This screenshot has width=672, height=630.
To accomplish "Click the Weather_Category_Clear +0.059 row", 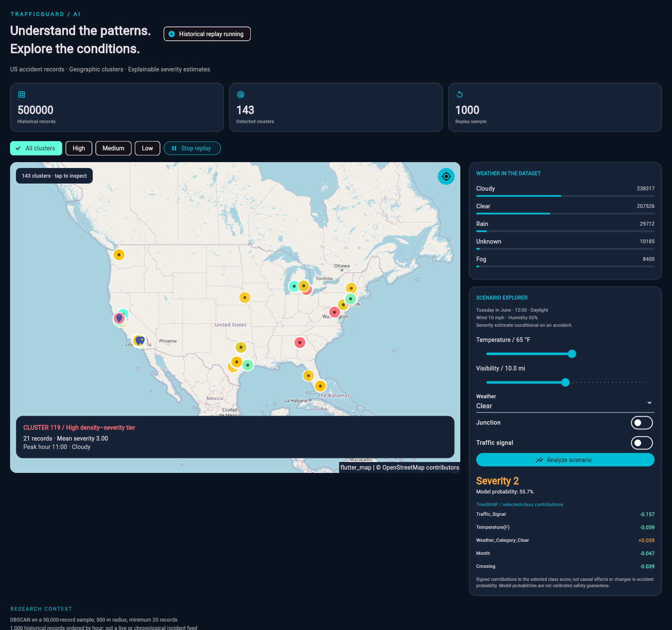I will (x=565, y=541).
